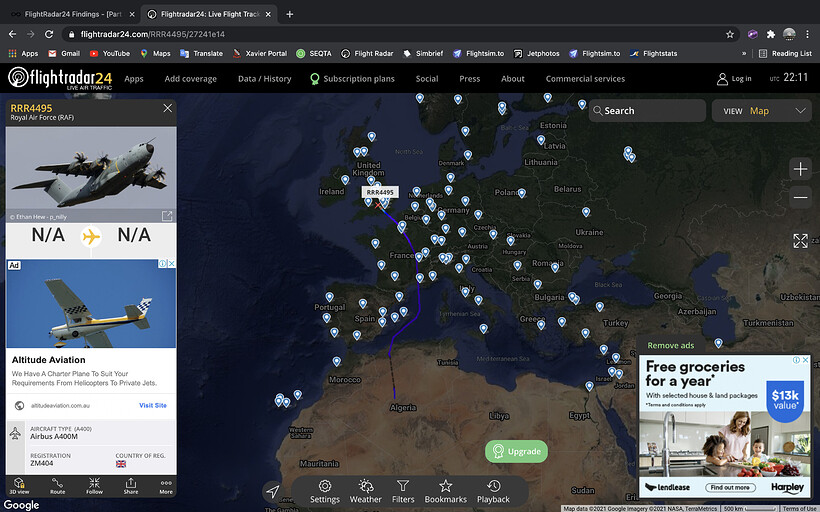820x512 pixels.
Task: Zoom out the map with minus
Action: [x=800, y=197]
